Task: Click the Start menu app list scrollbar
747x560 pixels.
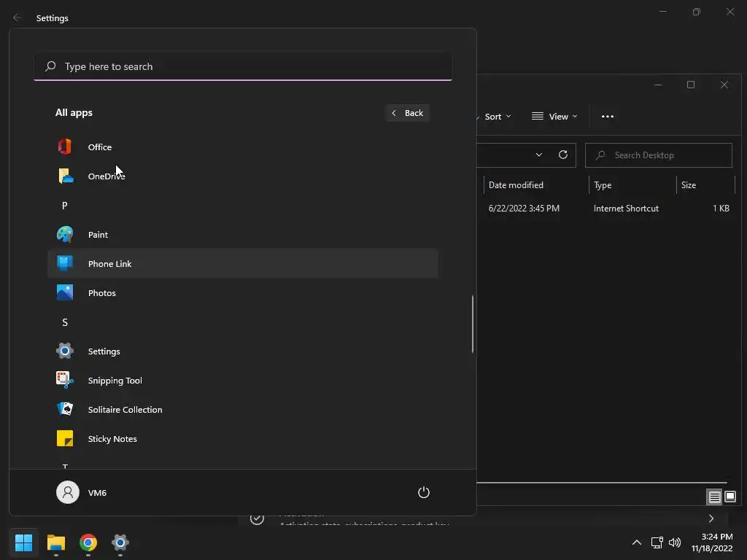Action: tap(473, 324)
